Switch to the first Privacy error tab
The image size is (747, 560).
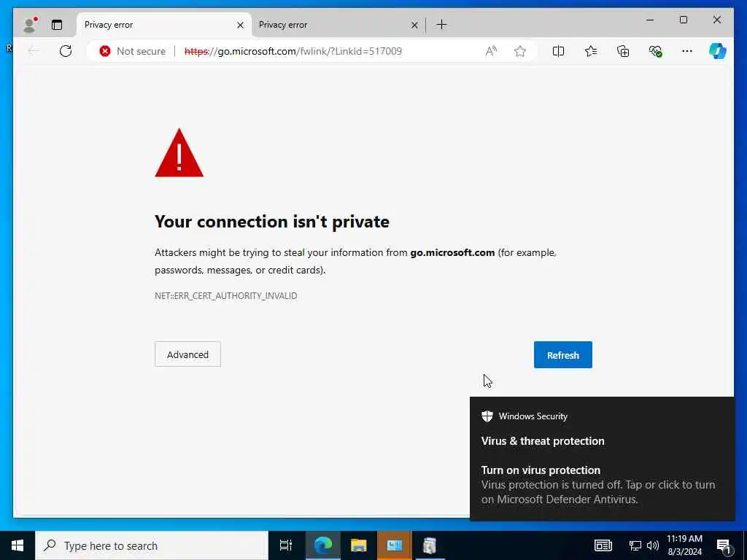point(164,25)
